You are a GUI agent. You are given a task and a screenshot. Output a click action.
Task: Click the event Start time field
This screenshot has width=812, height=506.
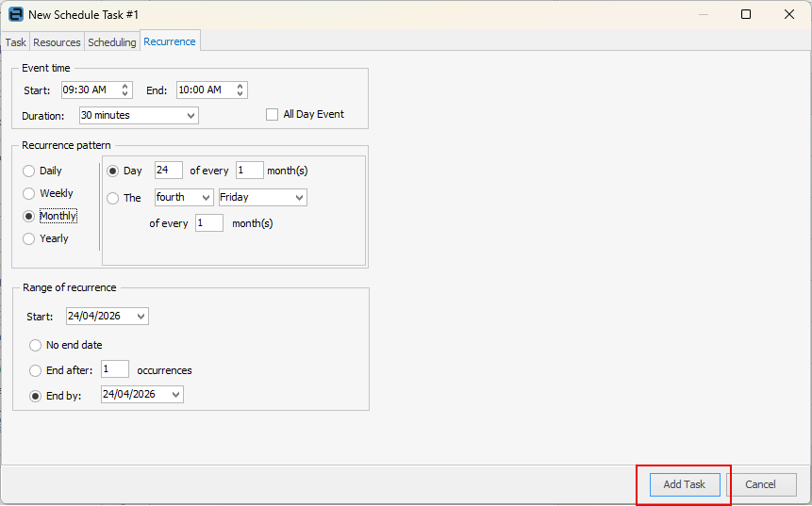97,90
